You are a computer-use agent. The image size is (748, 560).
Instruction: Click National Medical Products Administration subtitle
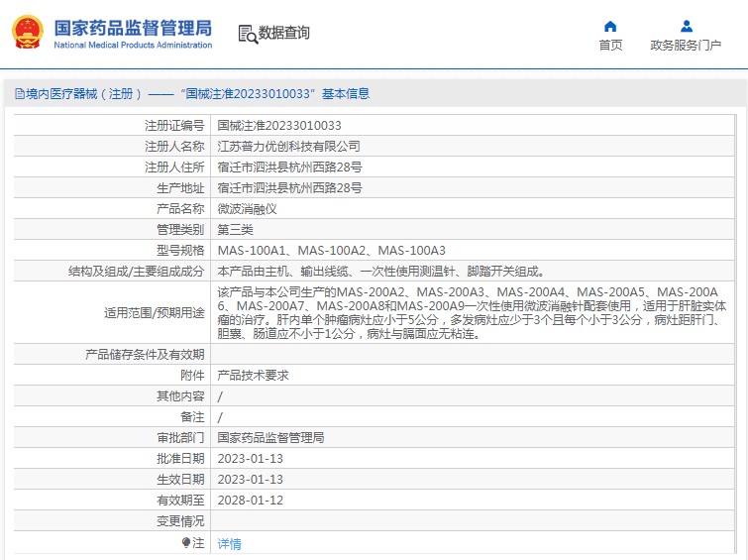[x=133, y=45]
